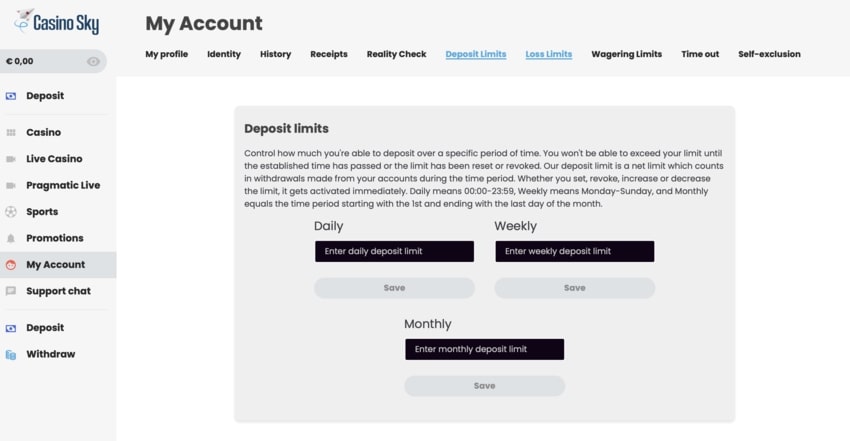Viewport: 850px width, 441px height.
Task: Click the monthly deposit limit field
Action: click(485, 349)
